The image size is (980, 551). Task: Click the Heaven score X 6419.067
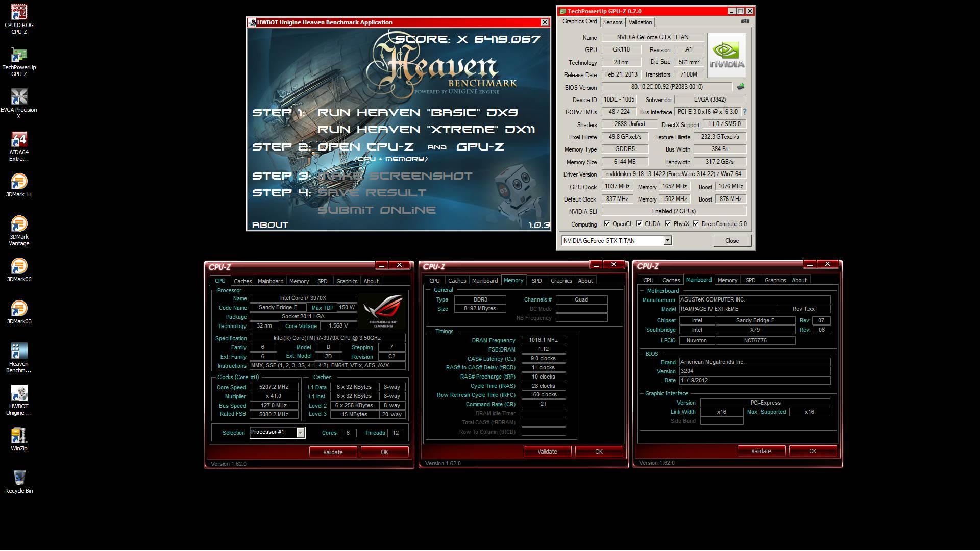pos(468,39)
